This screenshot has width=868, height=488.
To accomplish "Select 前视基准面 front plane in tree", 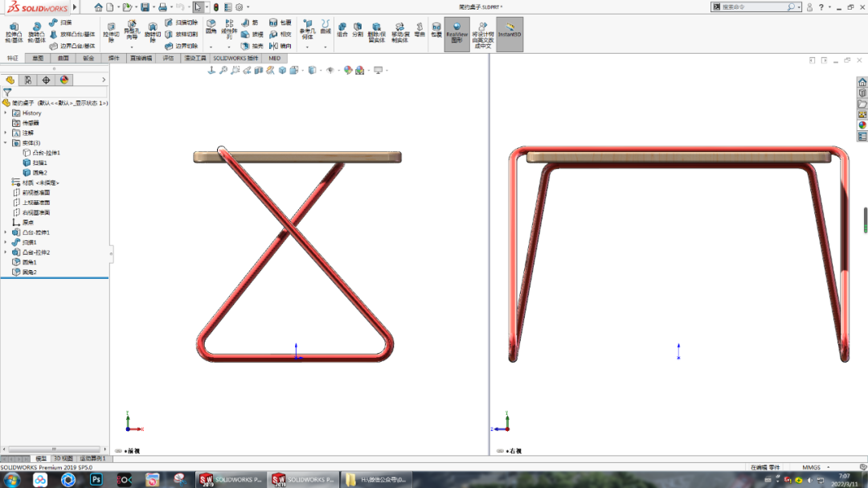I will (31, 193).
